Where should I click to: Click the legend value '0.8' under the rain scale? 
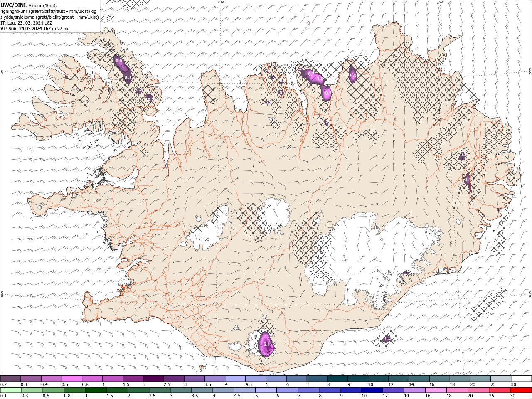pos(67,396)
